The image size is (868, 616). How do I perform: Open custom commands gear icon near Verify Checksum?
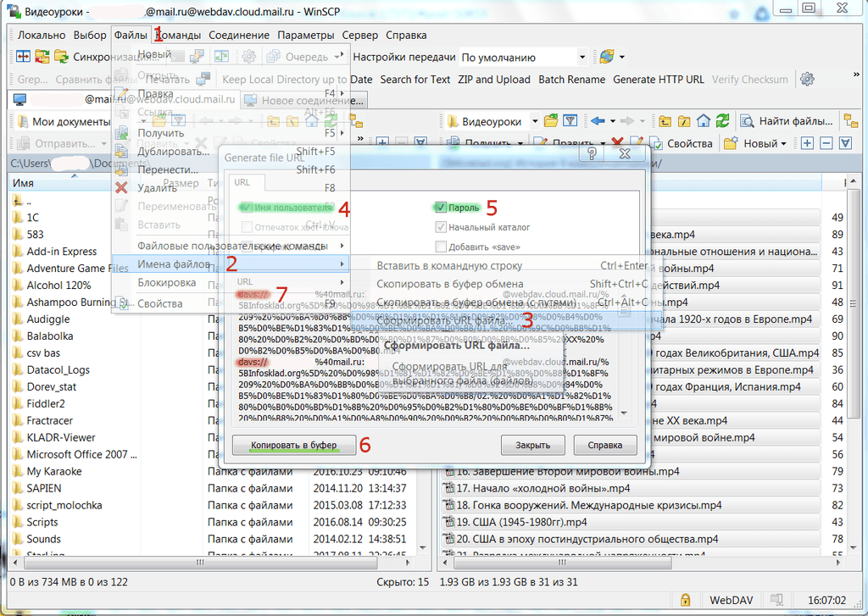click(807, 79)
